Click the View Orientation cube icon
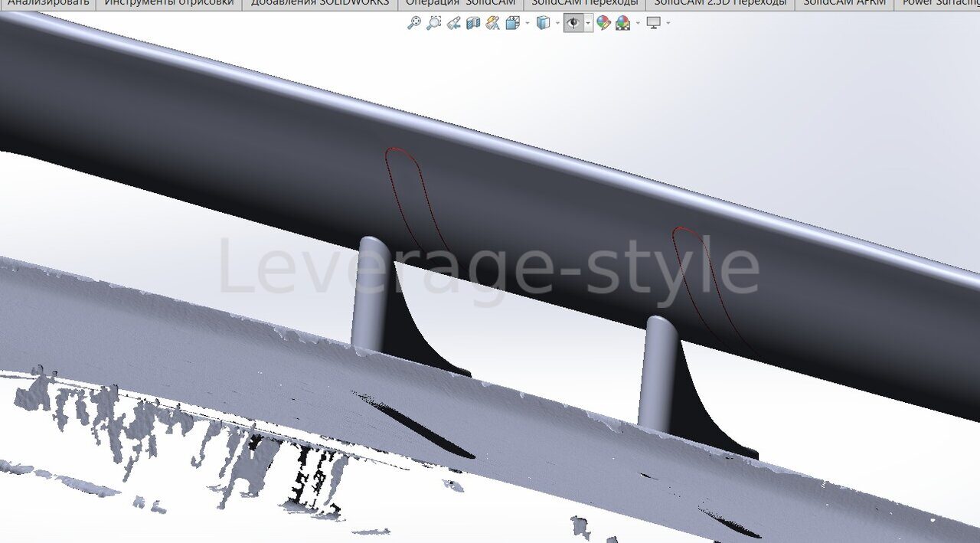 [x=511, y=24]
